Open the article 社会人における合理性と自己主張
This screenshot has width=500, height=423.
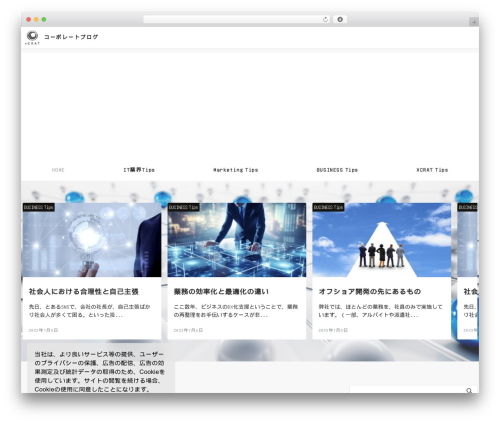coord(84,292)
